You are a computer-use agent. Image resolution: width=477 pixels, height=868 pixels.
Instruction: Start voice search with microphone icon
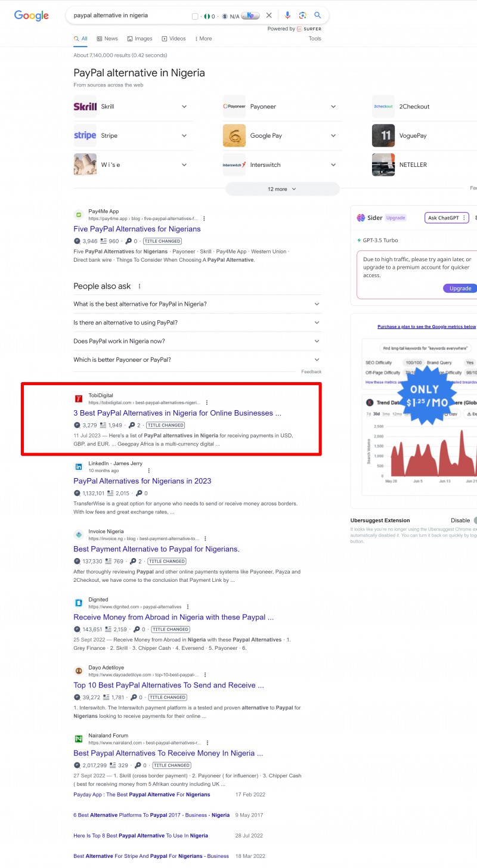[x=287, y=15]
